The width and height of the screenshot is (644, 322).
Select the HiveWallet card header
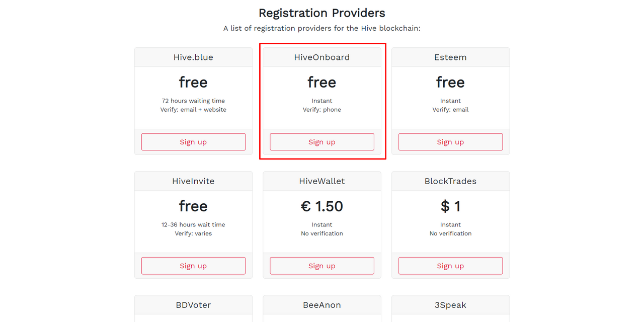(322, 181)
